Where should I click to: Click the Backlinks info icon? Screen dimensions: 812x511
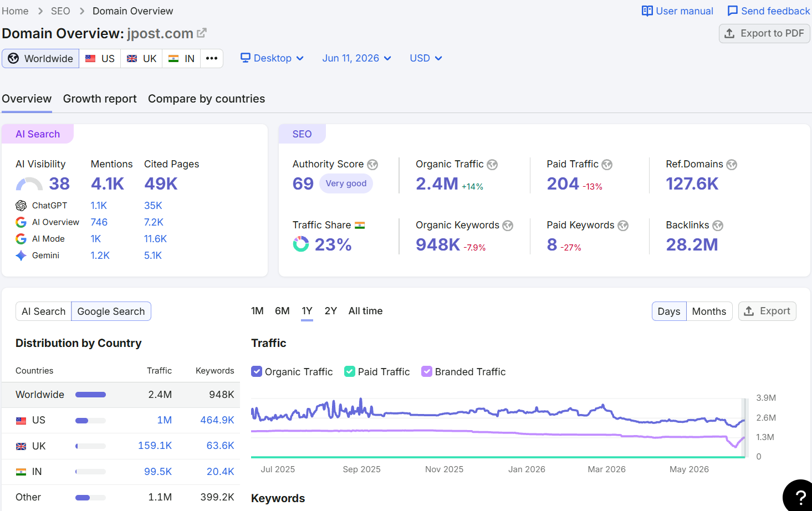point(718,226)
